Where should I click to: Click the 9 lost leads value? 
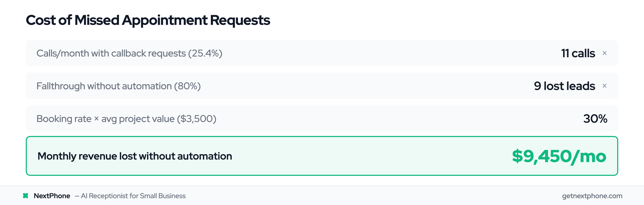tap(564, 86)
